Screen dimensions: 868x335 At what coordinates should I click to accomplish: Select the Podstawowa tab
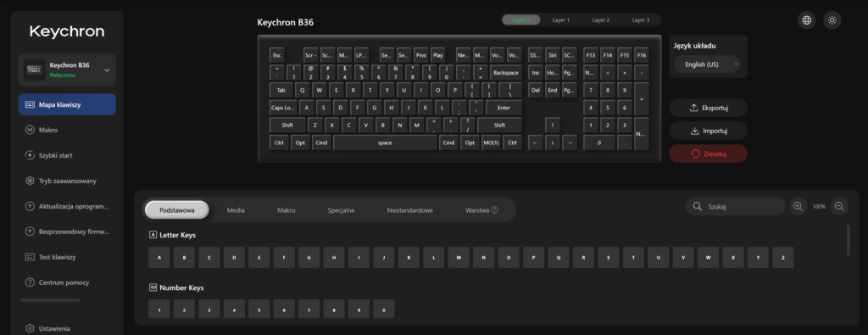tap(176, 210)
